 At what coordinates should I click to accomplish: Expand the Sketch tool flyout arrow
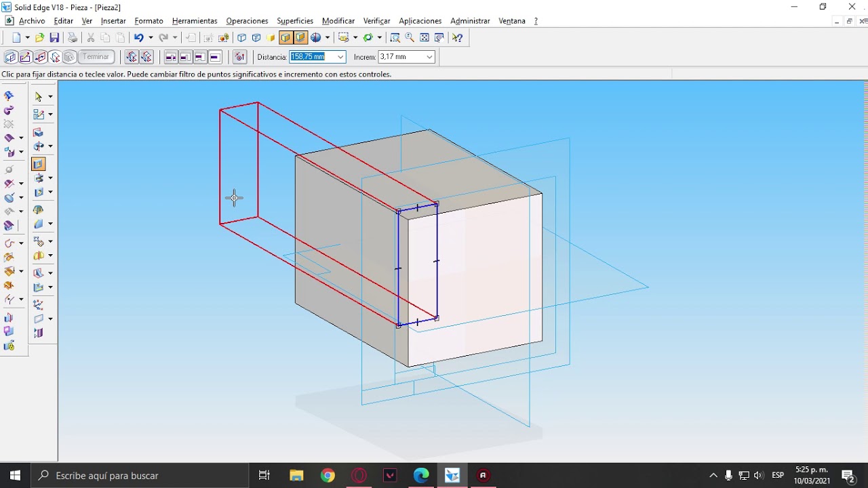coord(50,114)
